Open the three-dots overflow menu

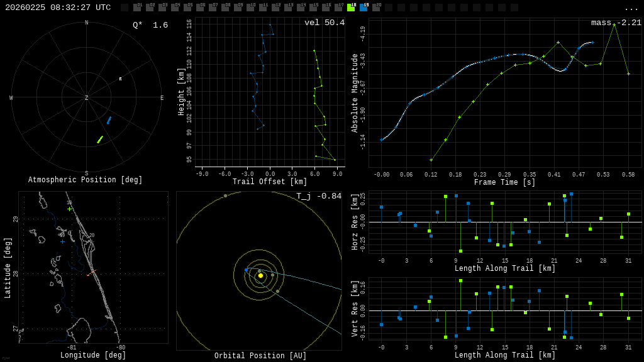tap(631, 8)
